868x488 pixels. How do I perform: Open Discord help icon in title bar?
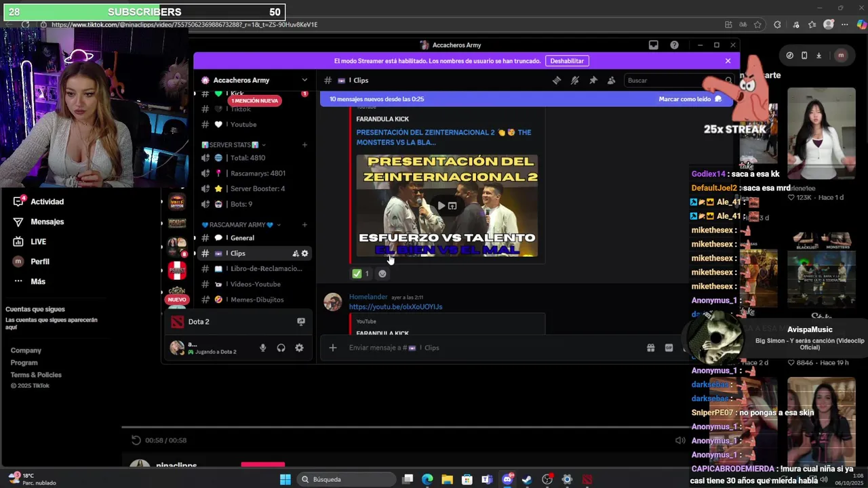coord(674,45)
